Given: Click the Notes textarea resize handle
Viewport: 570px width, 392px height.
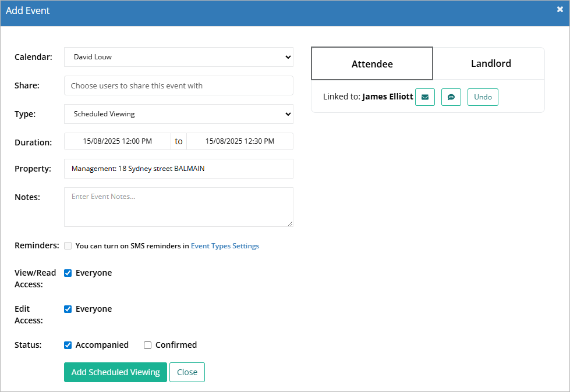Looking at the screenshot, I should 290,223.
